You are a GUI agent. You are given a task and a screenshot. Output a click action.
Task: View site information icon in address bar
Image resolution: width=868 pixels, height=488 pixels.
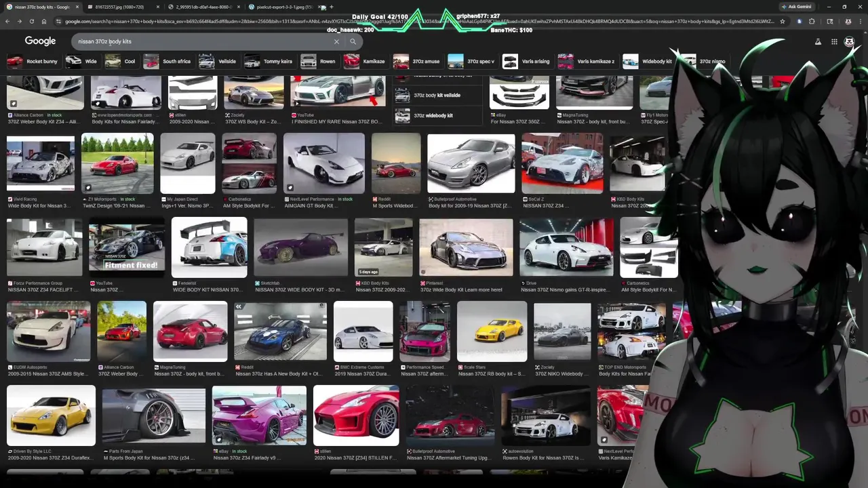pyautogui.click(x=58, y=21)
